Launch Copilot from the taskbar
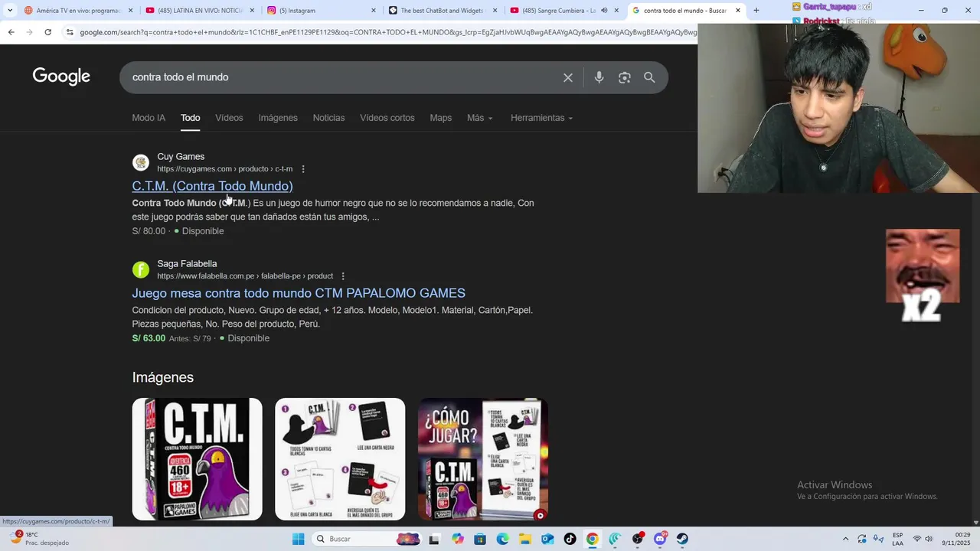Image resolution: width=980 pixels, height=551 pixels. pyautogui.click(x=458, y=539)
